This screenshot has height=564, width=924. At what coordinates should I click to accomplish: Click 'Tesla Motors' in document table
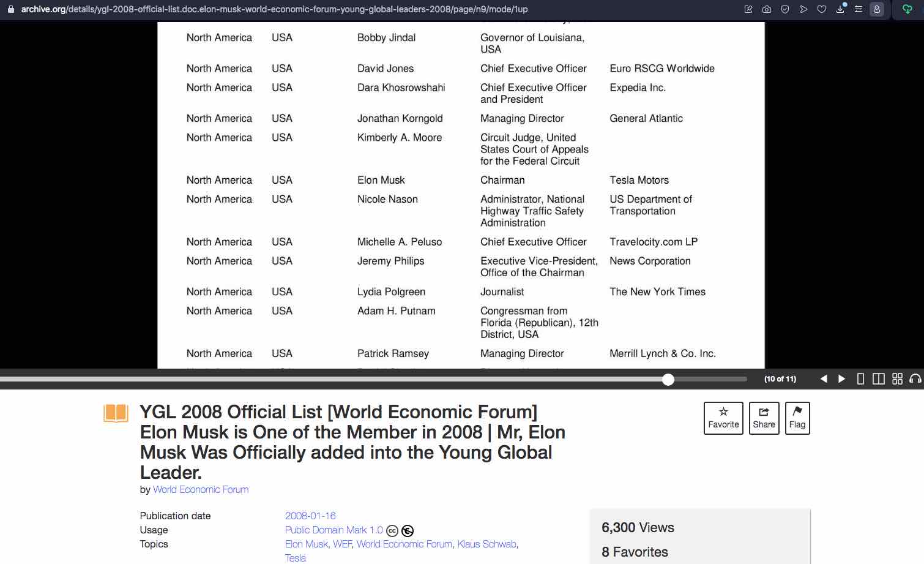click(x=639, y=180)
